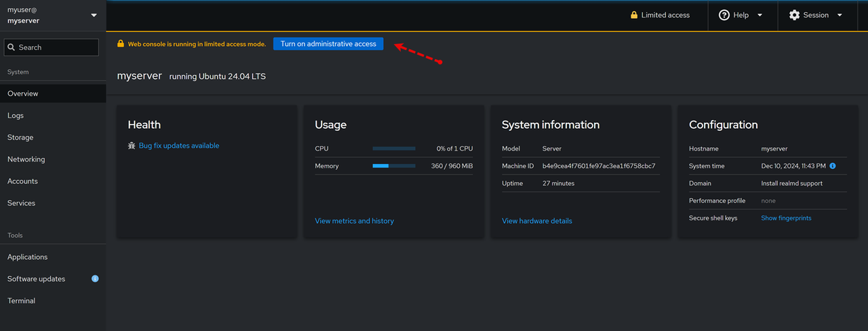This screenshot has height=331, width=868.
Task: Click the Configuration card heading
Action: point(723,125)
